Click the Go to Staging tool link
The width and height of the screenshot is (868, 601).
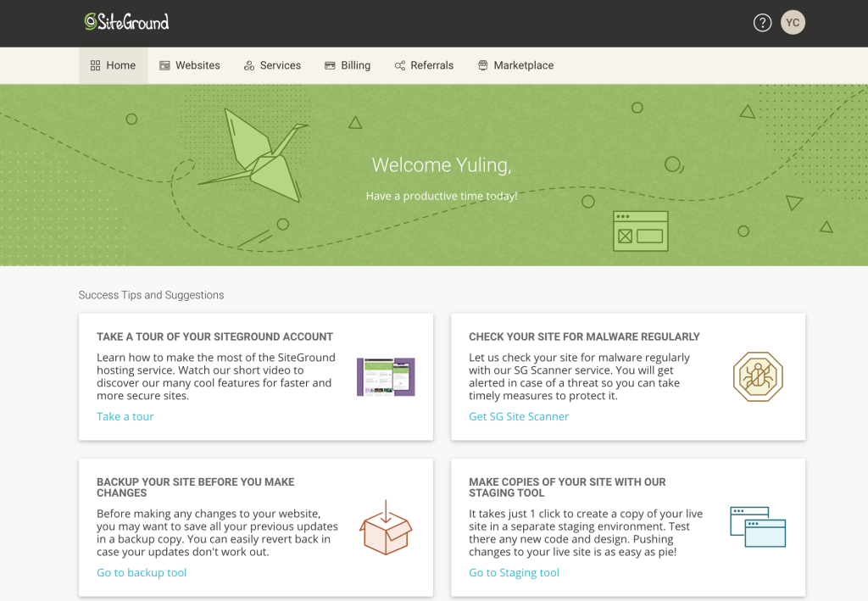pos(515,573)
